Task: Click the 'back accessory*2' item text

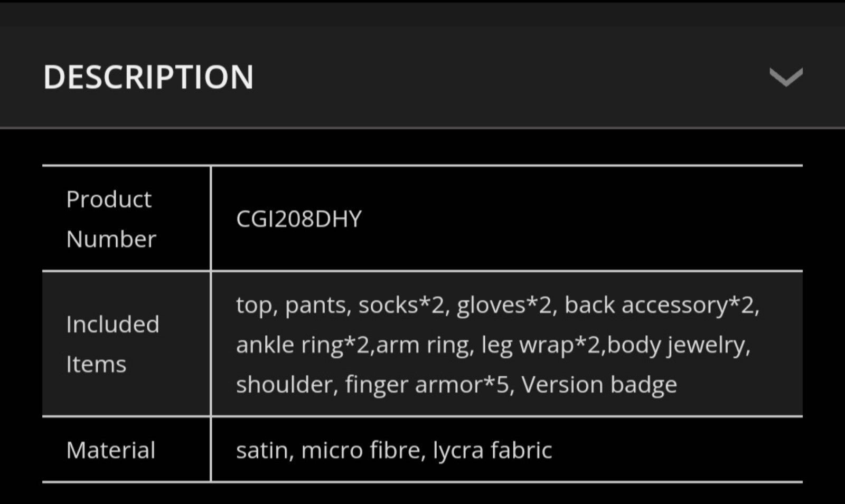Action: point(660,305)
